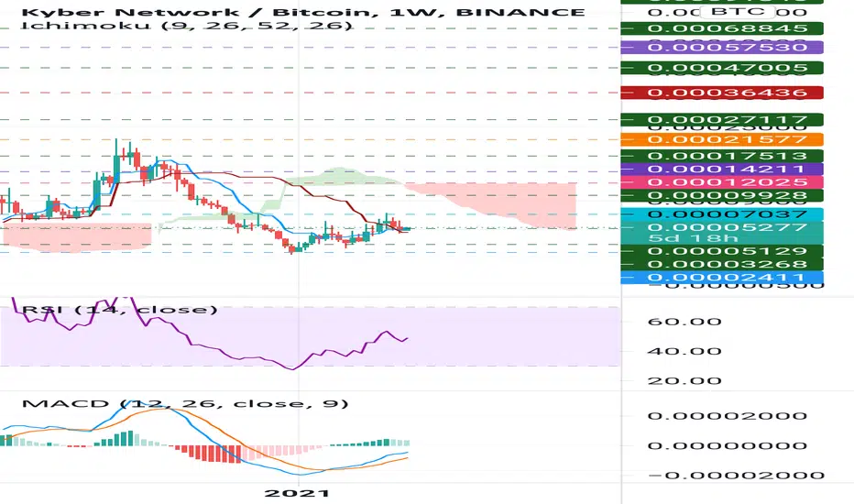854x504 pixels.
Task: Click the RSI (14, close) indicator label
Action: 119,310
